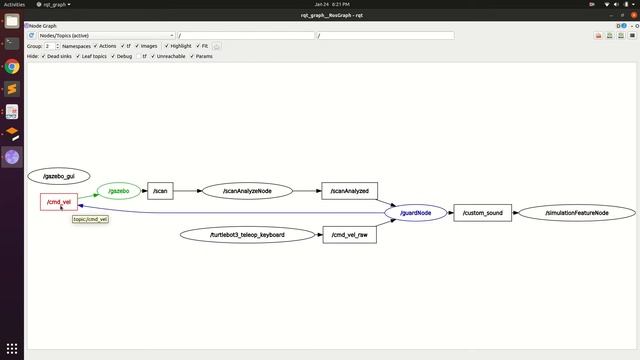The width and height of the screenshot is (640, 360).
Task: Select the purple rqt app icon in dock
Action: click(x=12, y=157)
